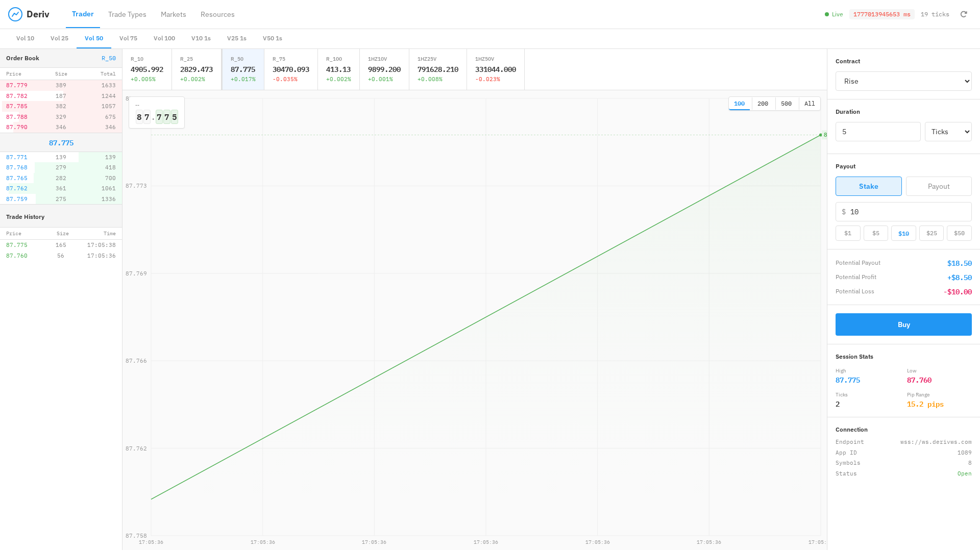980x551 pixels.
Task: Click the Pip Range value 15.2 pips
Action: pyautogui.click(x=925, y=404)
